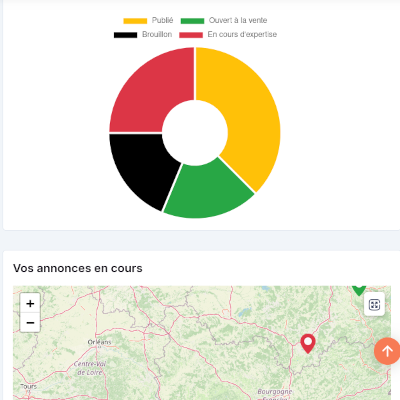This screenshot has height=400, width=400.
Task: Click the yellow Publié legend swatch
Action: pos(135,21)
